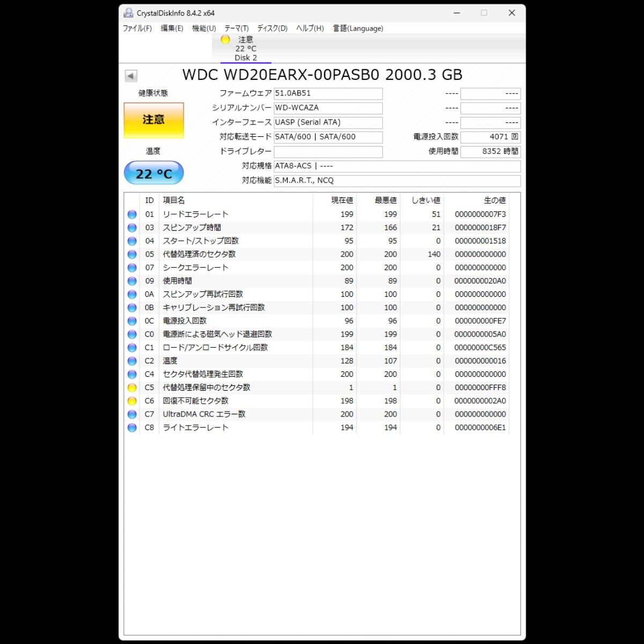This screenshot has height=644, width=644.
Task: Click the interface field UASP (Serial ATA)
Action: click(328, 122)
